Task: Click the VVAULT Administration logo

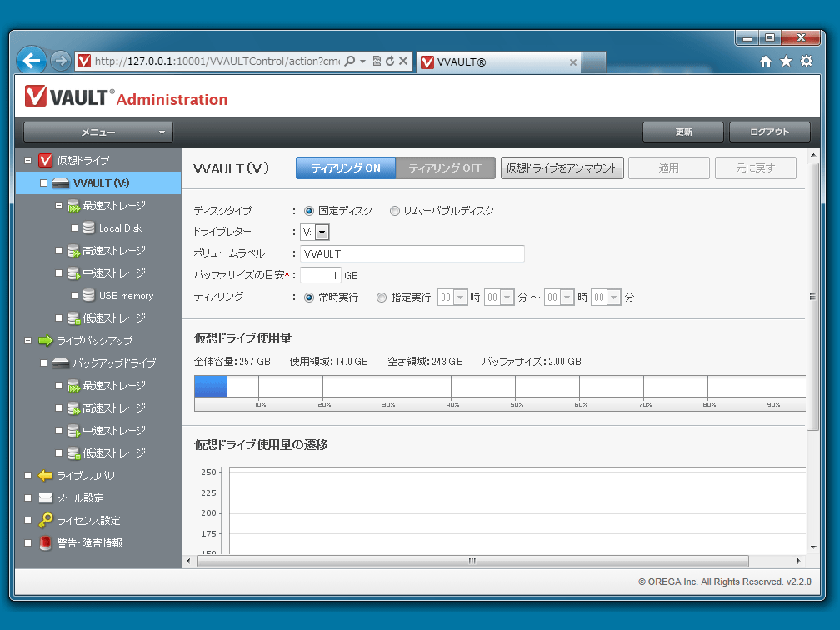Action: (x=127, y=97)
